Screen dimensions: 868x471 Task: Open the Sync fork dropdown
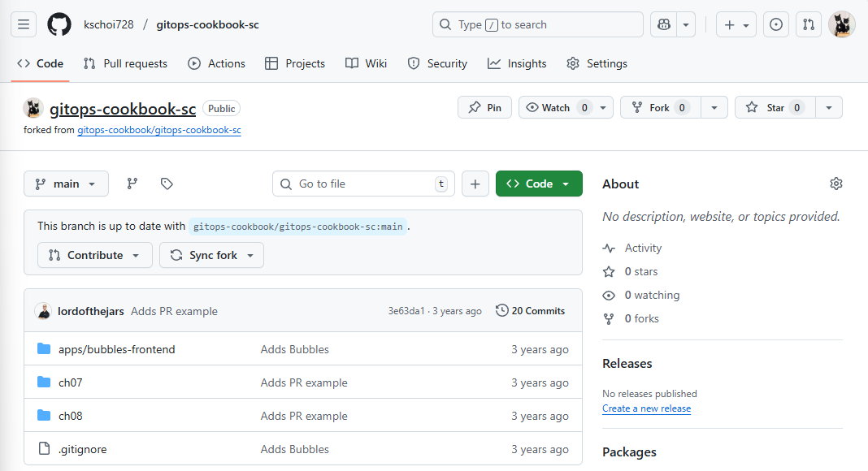pos(211,255)
